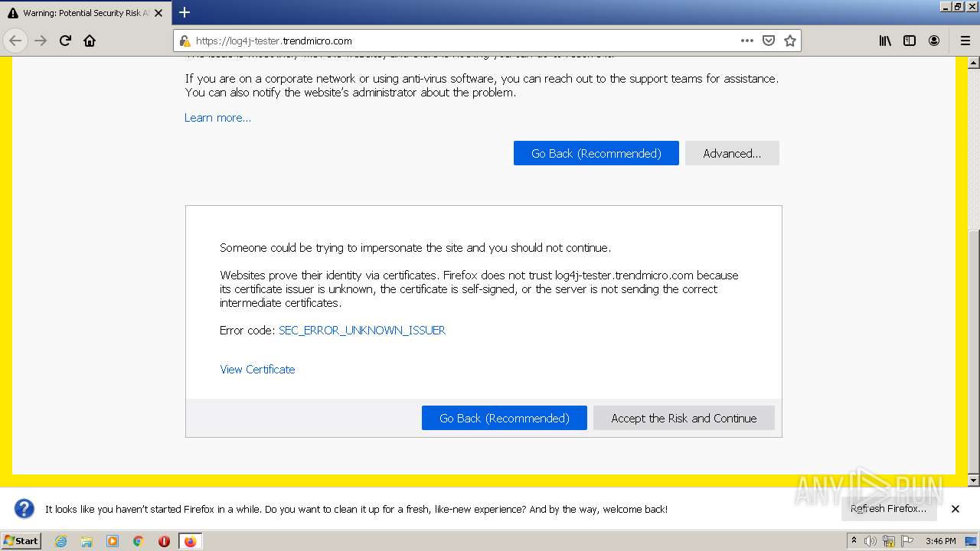Click Accept the Risk and Continue
980x551 pixels.
[x=684, y=418]
